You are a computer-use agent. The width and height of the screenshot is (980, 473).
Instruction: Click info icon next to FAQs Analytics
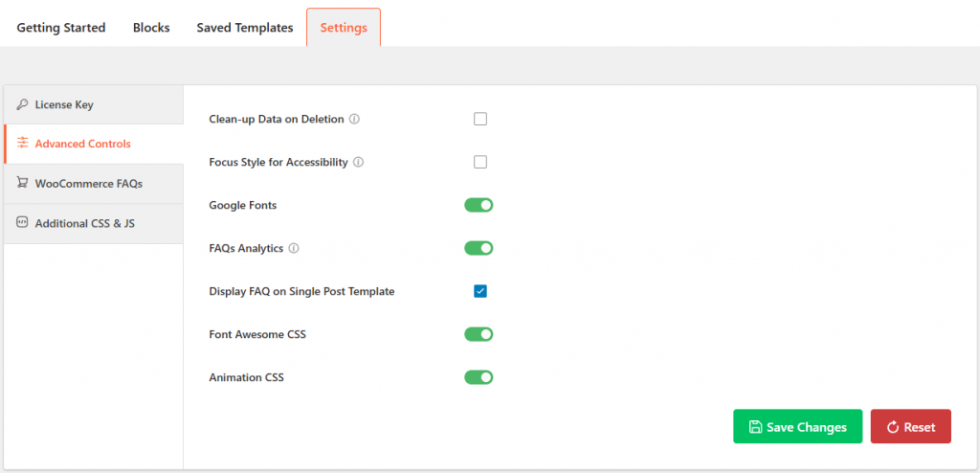tap(294, 249)
